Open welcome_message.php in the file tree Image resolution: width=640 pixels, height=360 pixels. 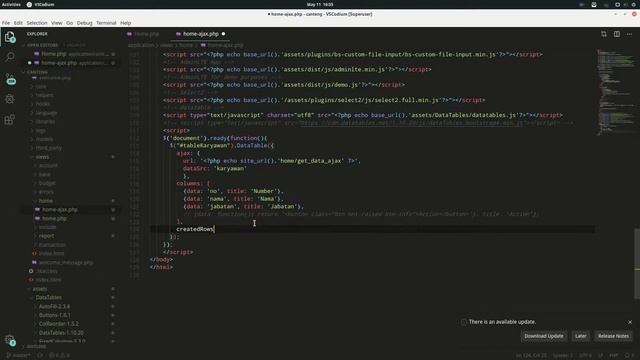[66, 262]
